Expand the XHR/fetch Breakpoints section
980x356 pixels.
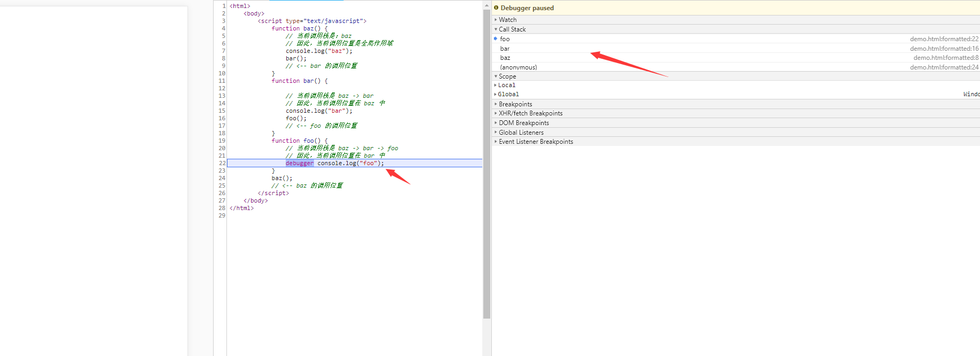(x=530, y=113)
